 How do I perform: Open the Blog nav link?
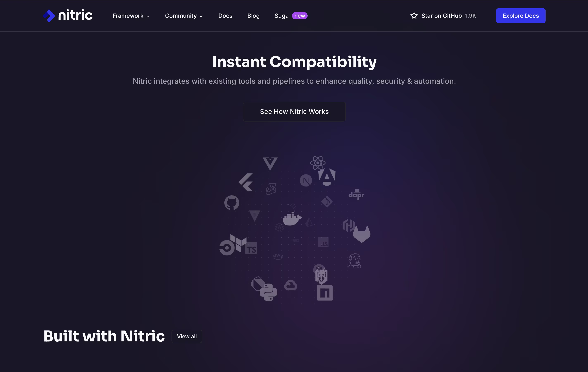pos(253,16)
